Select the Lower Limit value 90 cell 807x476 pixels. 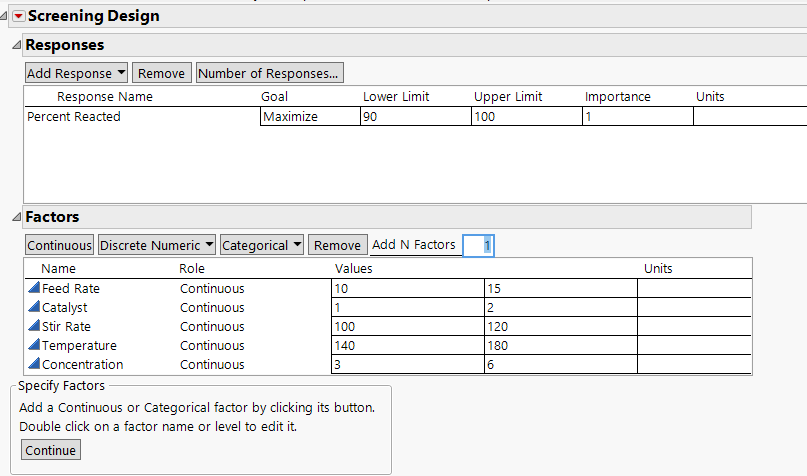coord(415,117)
